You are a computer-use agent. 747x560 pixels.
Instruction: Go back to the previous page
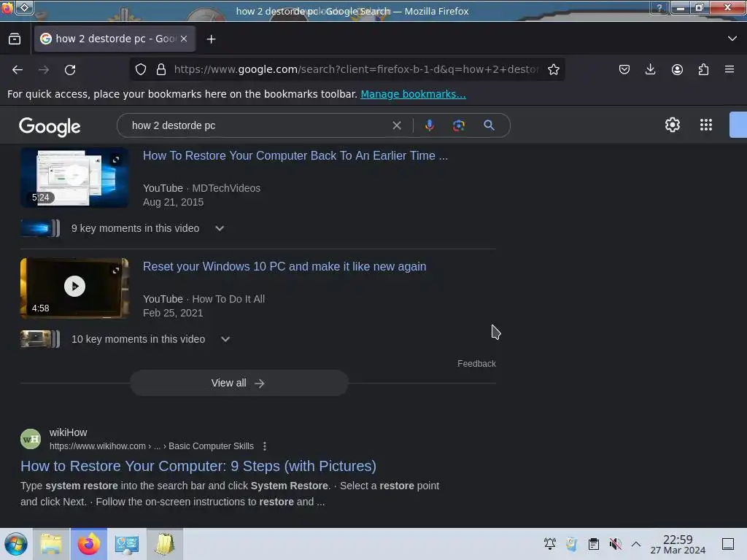pyautogui.click(x=18, y=70)
